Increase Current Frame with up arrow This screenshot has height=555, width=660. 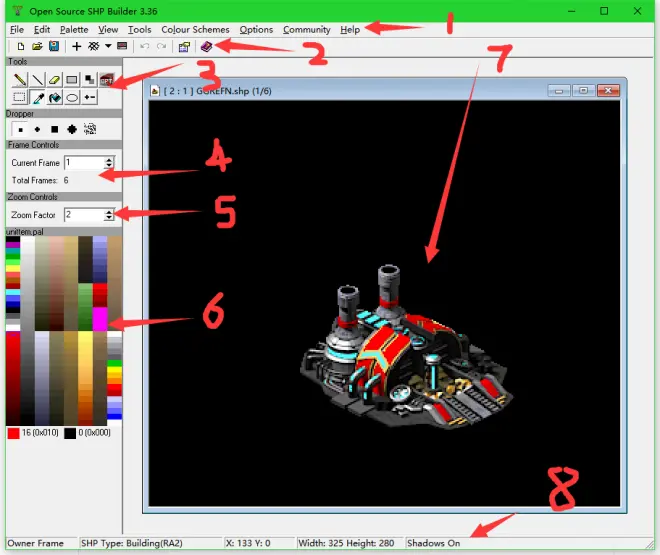(x=109, y=159)
